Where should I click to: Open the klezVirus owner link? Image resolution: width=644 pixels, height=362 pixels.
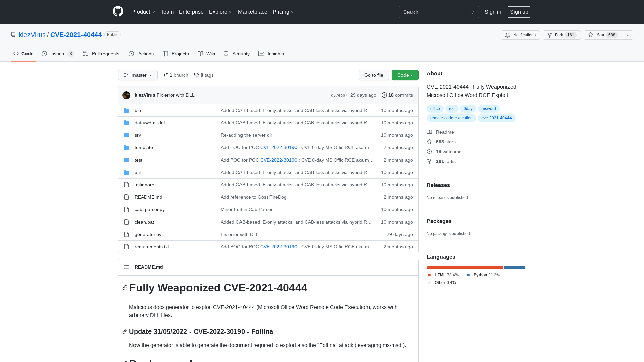pyautogui.click(x=32, y=35)
